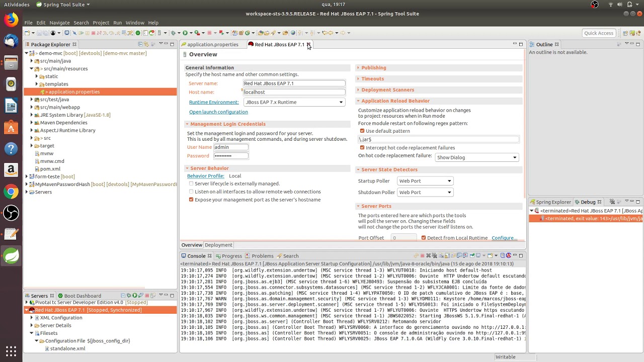Click the New wizard toolbar icon
The image size is (644, 362).
[x=27, y=33]
